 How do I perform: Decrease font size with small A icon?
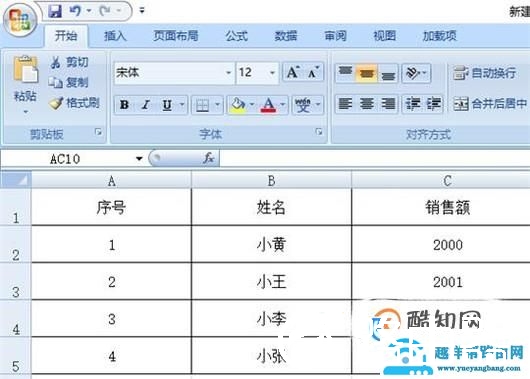click(x=314, y=72)
